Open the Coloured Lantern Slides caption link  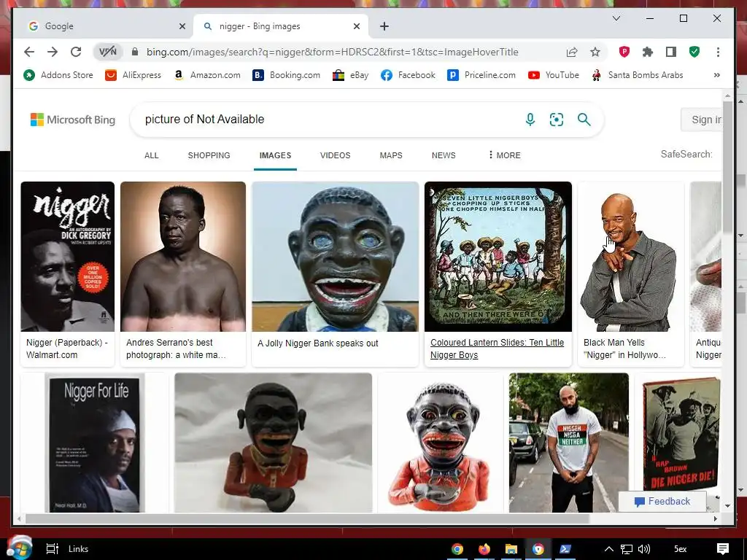497,349
